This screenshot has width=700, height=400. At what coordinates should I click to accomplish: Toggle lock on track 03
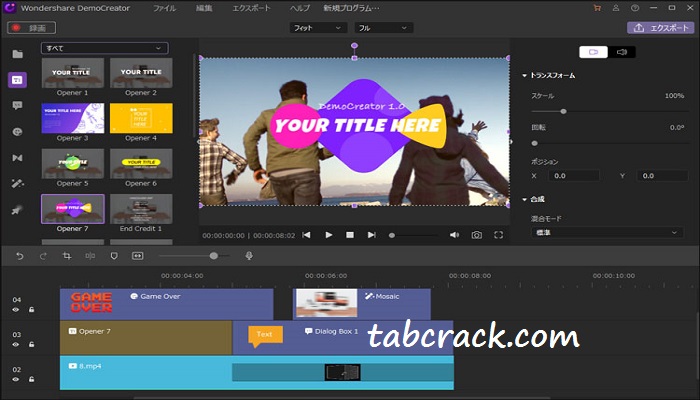pos(32,344)
